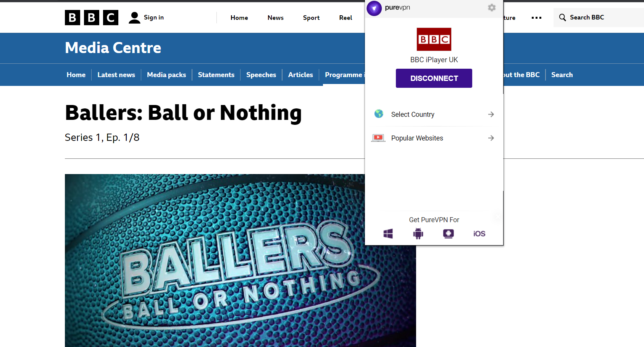
Task: Click the BBC logo in the top left
Action: point(91,17)
